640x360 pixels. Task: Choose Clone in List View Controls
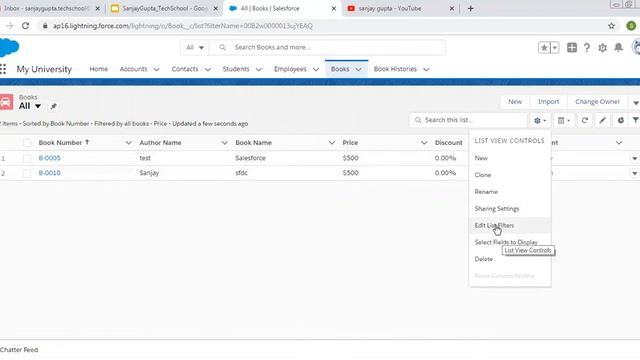click(x=510, y=175)
